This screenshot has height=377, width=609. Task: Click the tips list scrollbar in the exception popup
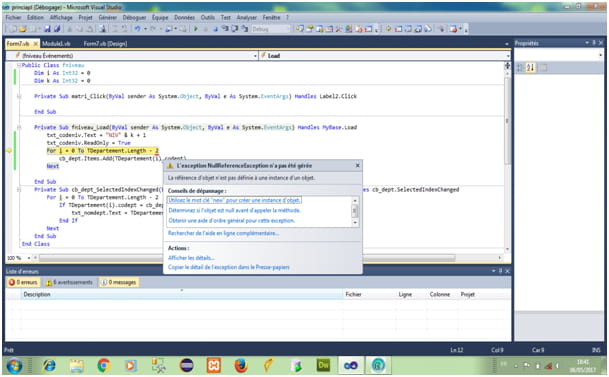point(355,211)
